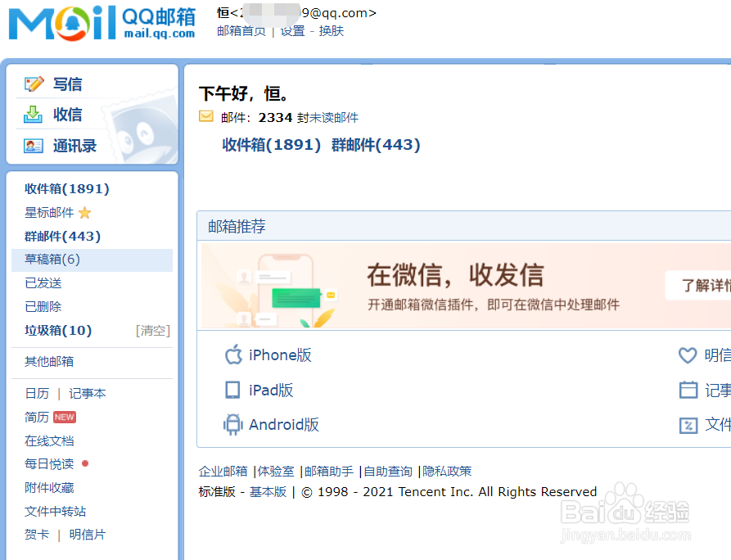The height and width of the screenshot is (560, 731).
Task: Click the envelope icon beside unread mail count
Action: coord(206,116)
